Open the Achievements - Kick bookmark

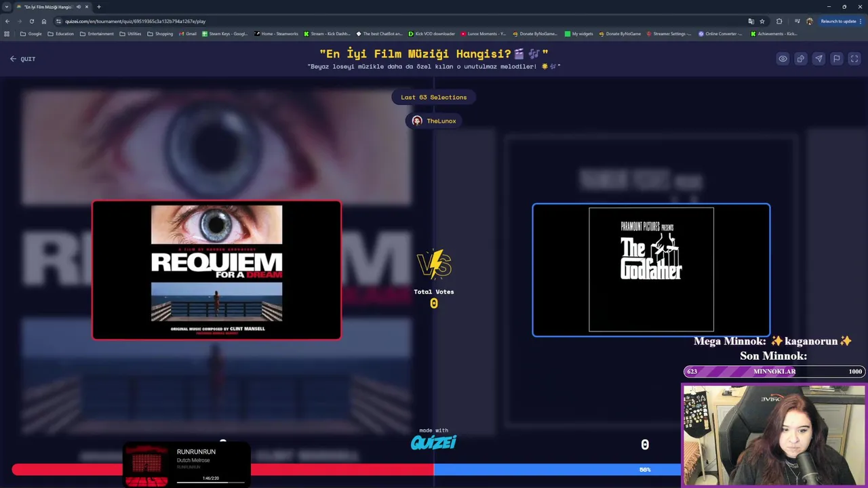774,34
